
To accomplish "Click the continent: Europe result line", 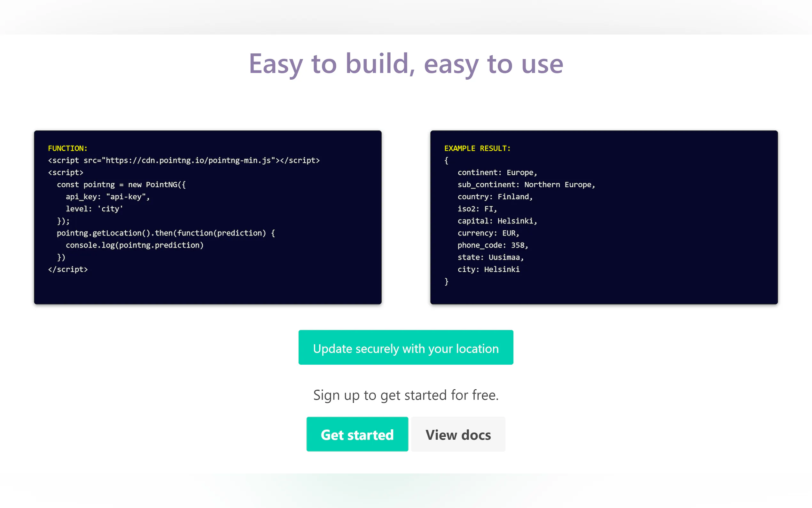I will [497, 172].
